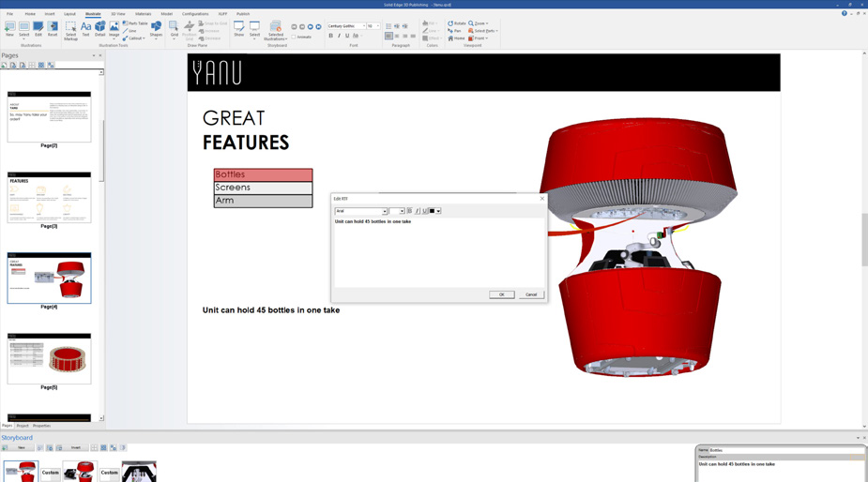Toggle left-align paragraph button
This screenshot has height=482, width=868.
(388, 36)
